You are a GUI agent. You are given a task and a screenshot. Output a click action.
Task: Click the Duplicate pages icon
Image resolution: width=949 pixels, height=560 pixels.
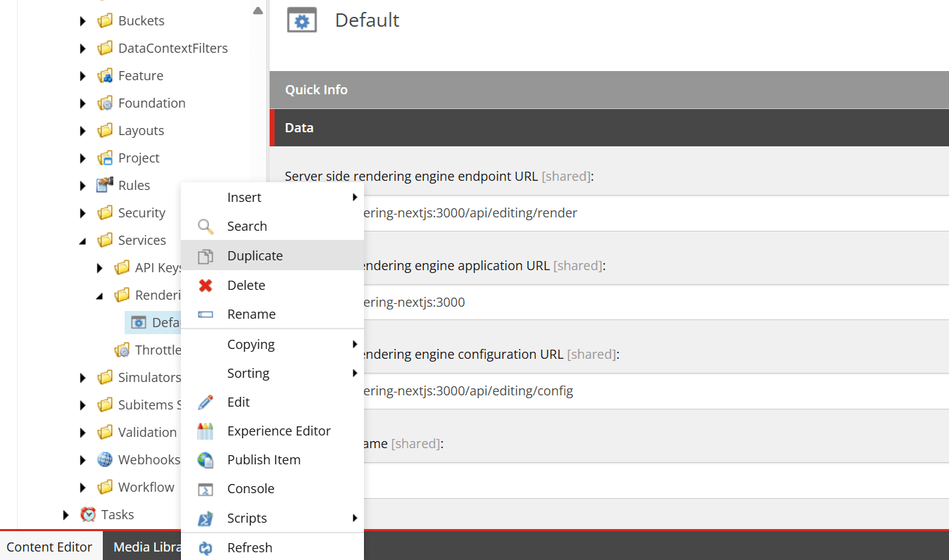[205, 256]
